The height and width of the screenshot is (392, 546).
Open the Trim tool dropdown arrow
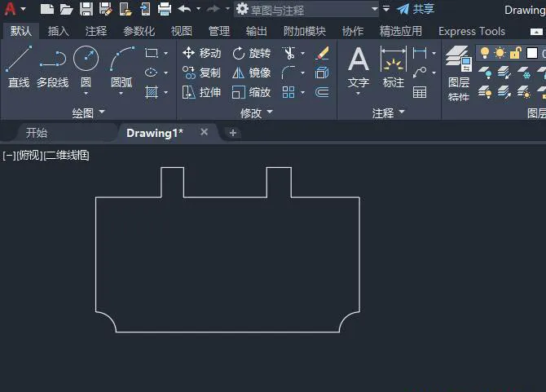click(302, 53)
